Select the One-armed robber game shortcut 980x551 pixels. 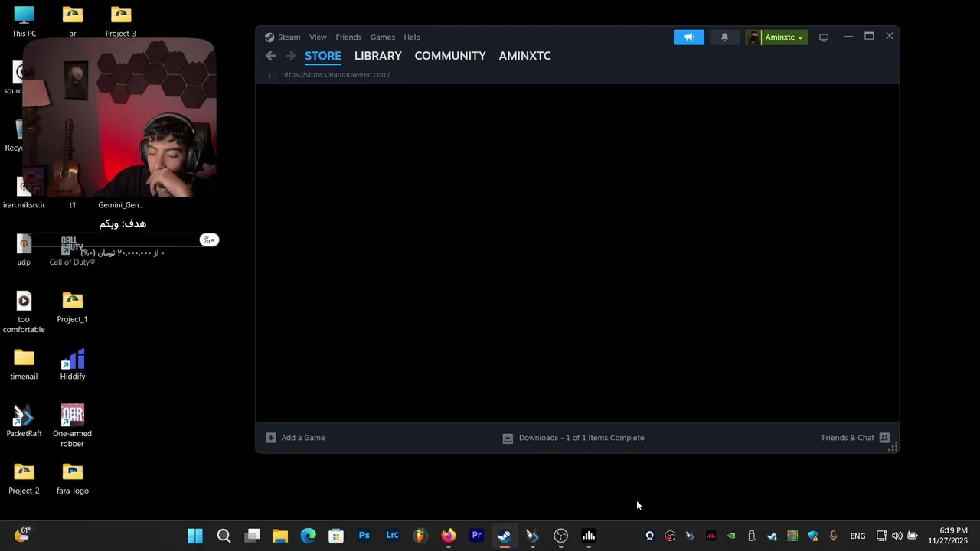point(72,425)
